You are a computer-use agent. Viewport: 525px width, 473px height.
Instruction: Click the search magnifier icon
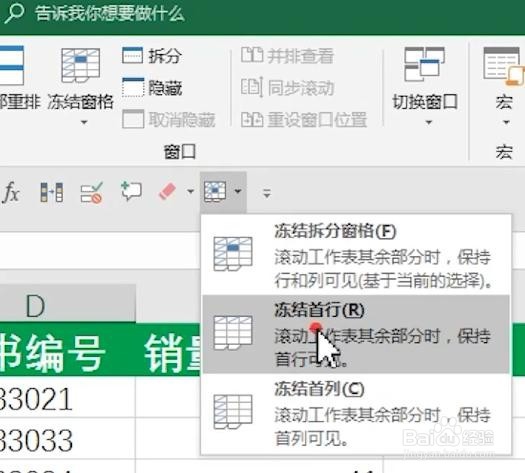coord(14,13)
